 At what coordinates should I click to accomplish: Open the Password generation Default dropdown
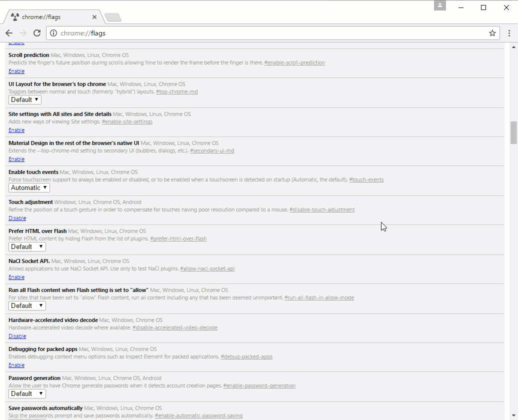[27, 393]
